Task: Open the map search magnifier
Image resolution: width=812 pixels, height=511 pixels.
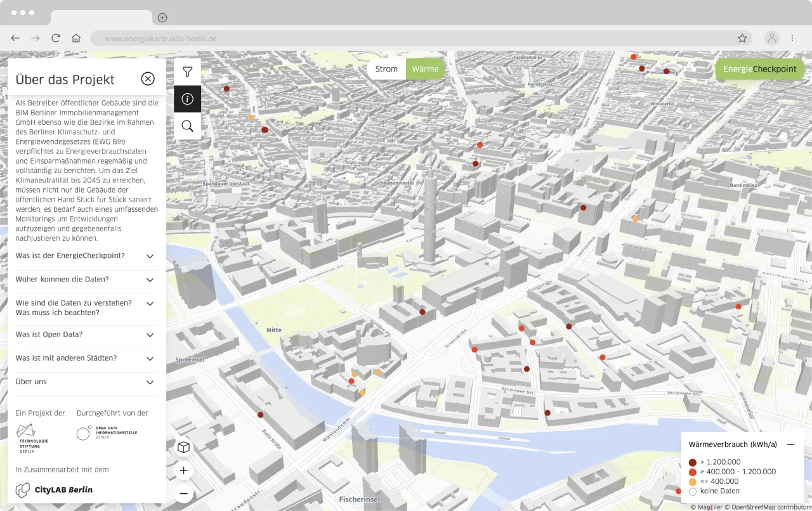Action: tap(187, 126)
